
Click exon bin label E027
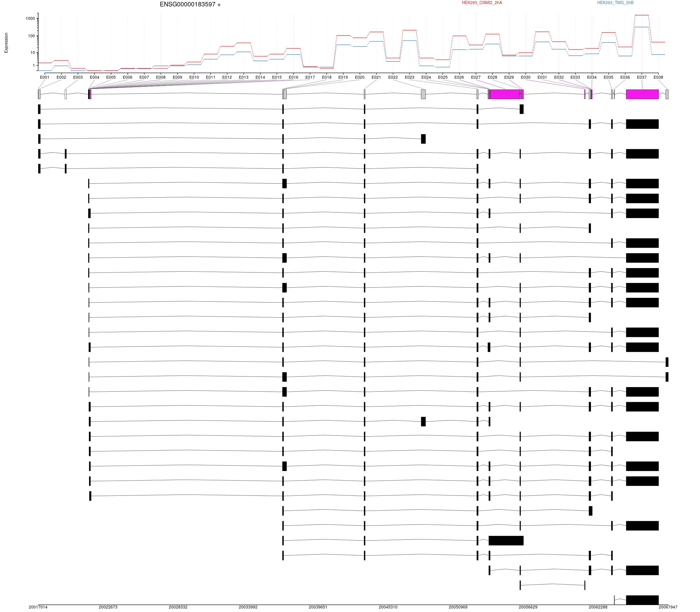(x=476, y=78)
